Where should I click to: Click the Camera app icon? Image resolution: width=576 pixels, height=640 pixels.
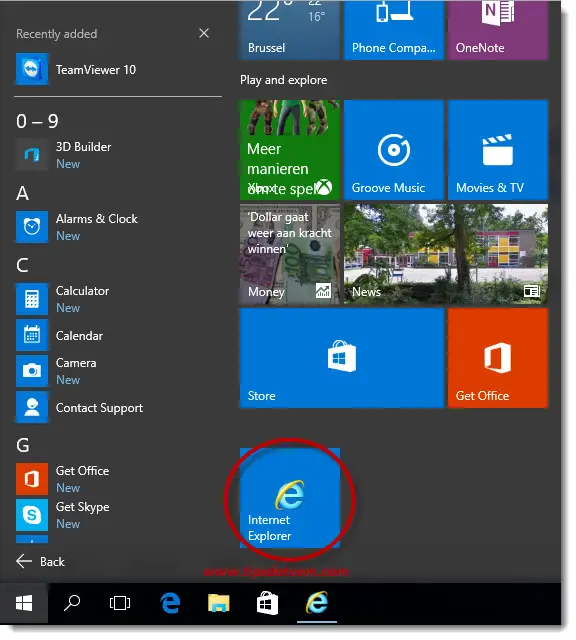32,371
